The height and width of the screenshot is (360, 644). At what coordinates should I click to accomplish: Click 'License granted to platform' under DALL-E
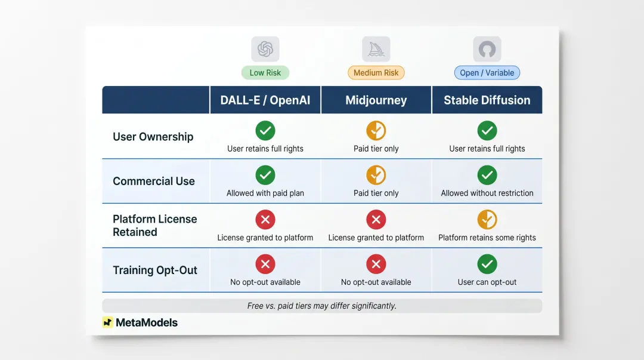click(x=265, y=238)
